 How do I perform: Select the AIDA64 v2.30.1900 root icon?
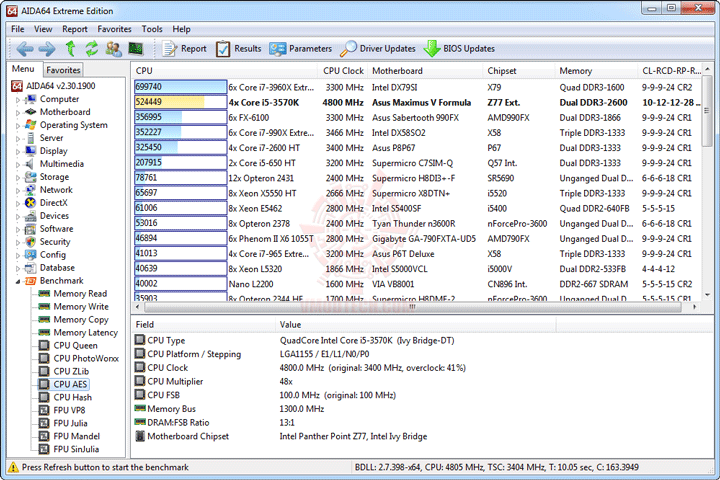click(17, 86)
